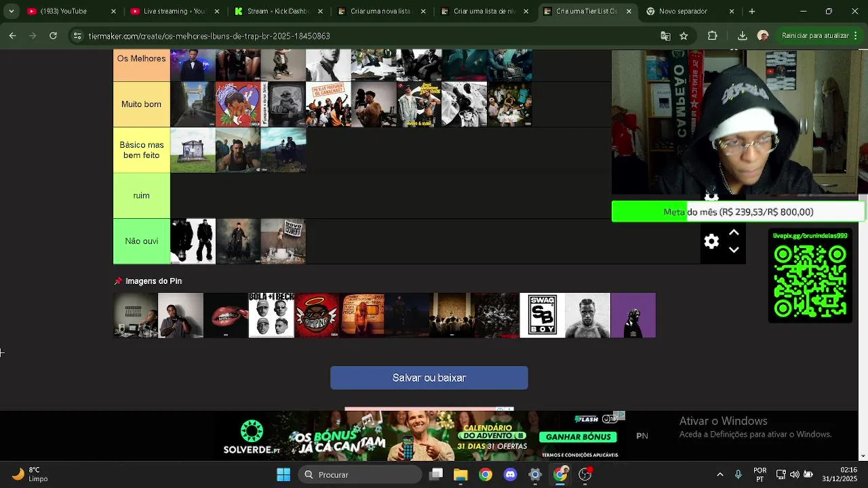Open the tier settings gear icon

711,241
